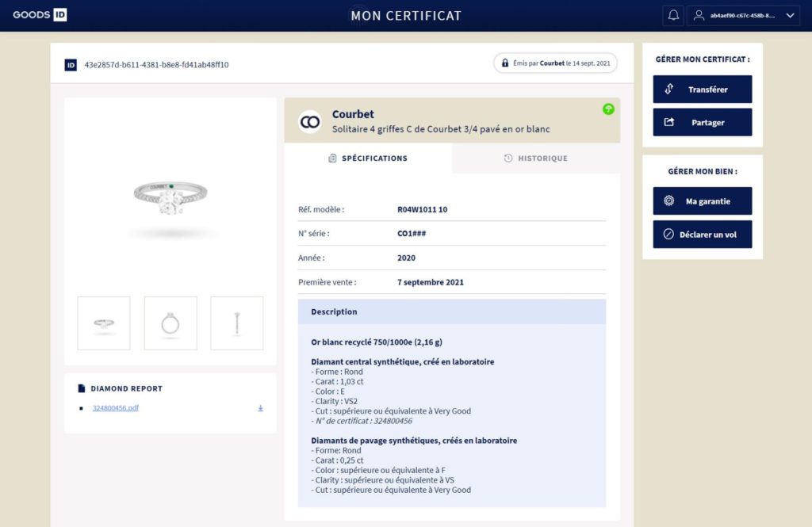The height and width of the screenshot is (527, 812).
Task: Open the notifications bell
Action: tap(673, 15)
